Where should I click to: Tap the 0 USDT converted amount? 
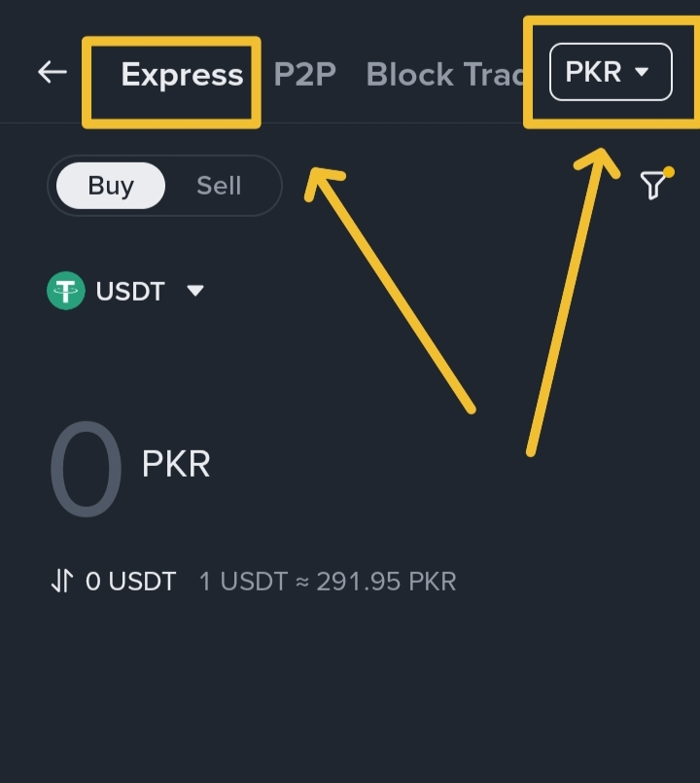click(x=131, y=582)
